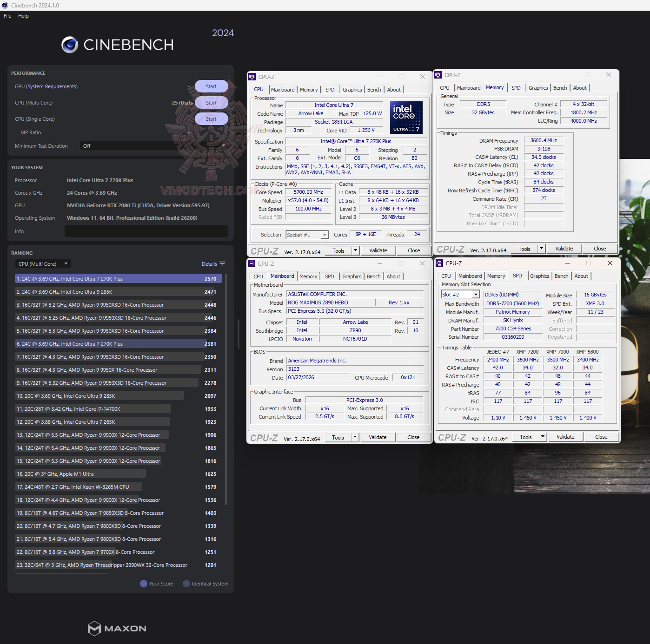Click the Identical System legend label
Image resolution: width=650 pixels, height=644 pixels.
point(210,584)
